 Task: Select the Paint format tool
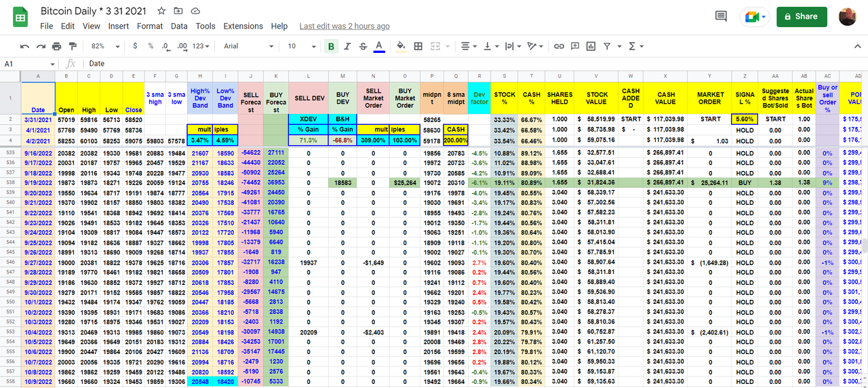coord(72,46)
